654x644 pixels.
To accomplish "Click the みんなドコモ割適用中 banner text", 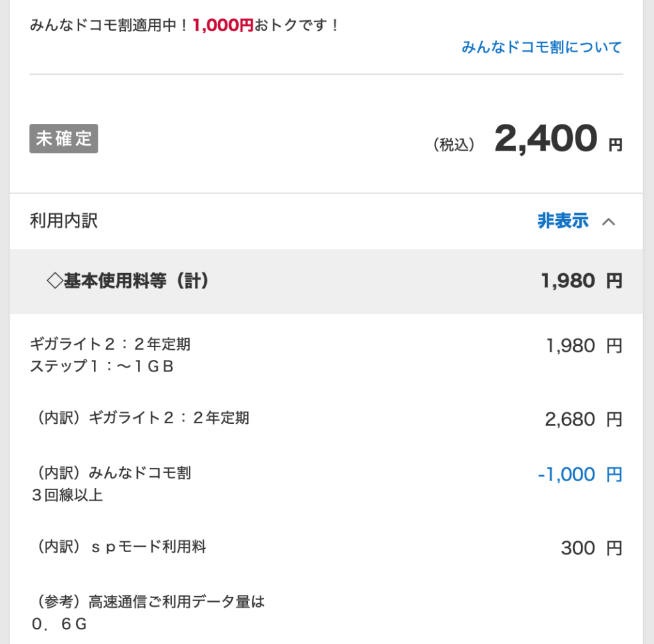I will [110, 26].
